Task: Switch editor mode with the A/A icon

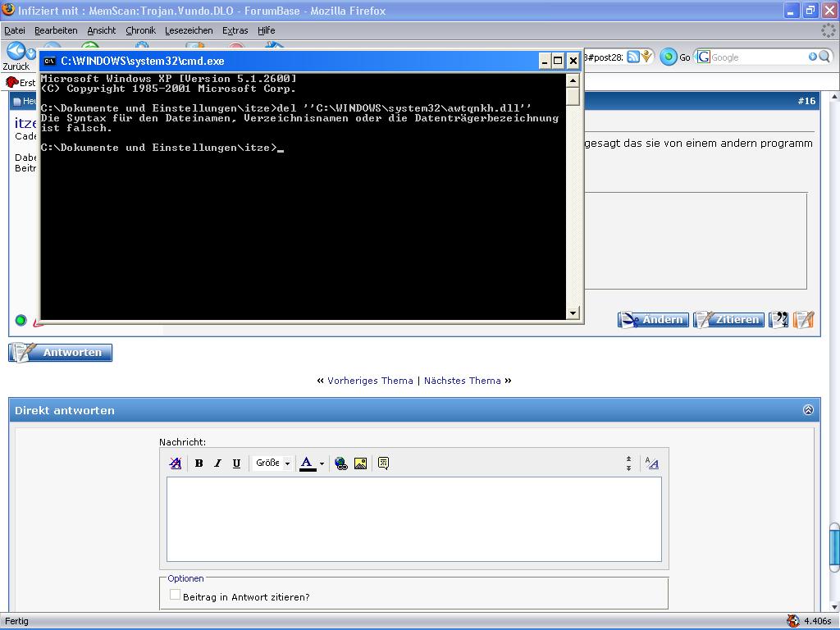Action: (652, 463)
